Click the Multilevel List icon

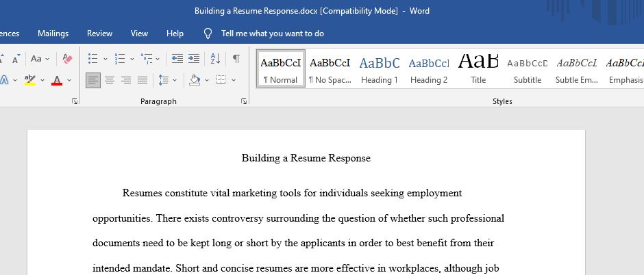[x=146, y=59]
